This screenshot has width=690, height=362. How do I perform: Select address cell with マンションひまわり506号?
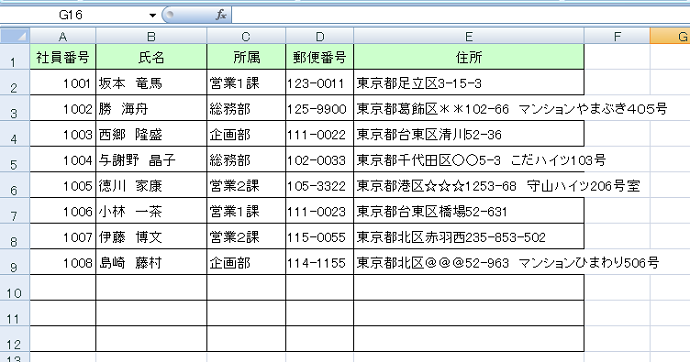point(469,262)
